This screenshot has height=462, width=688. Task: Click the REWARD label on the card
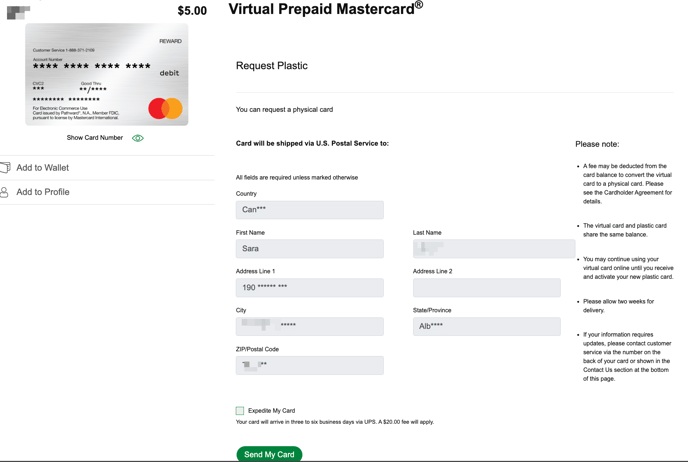tap(170, 41)
